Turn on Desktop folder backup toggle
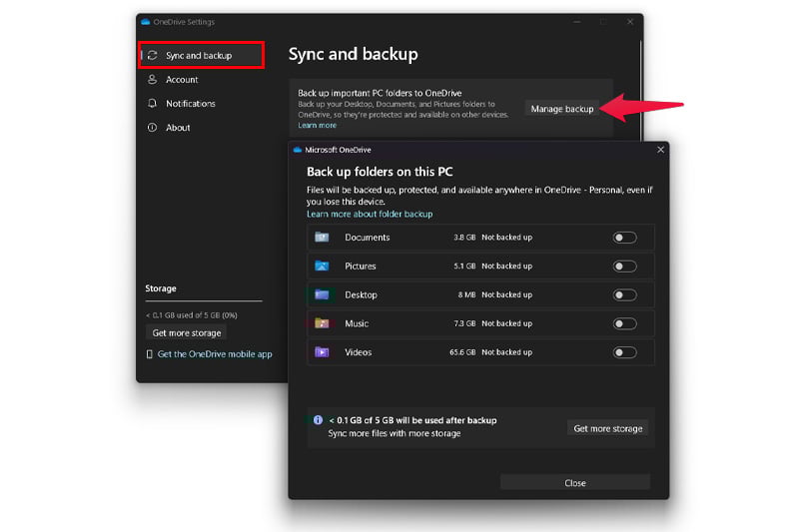 625,295
